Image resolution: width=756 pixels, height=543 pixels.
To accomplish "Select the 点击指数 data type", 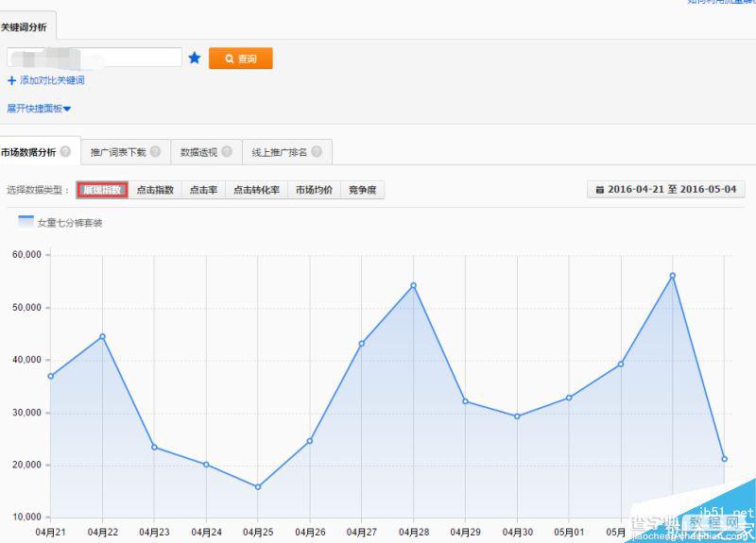I will click(155, 190).
